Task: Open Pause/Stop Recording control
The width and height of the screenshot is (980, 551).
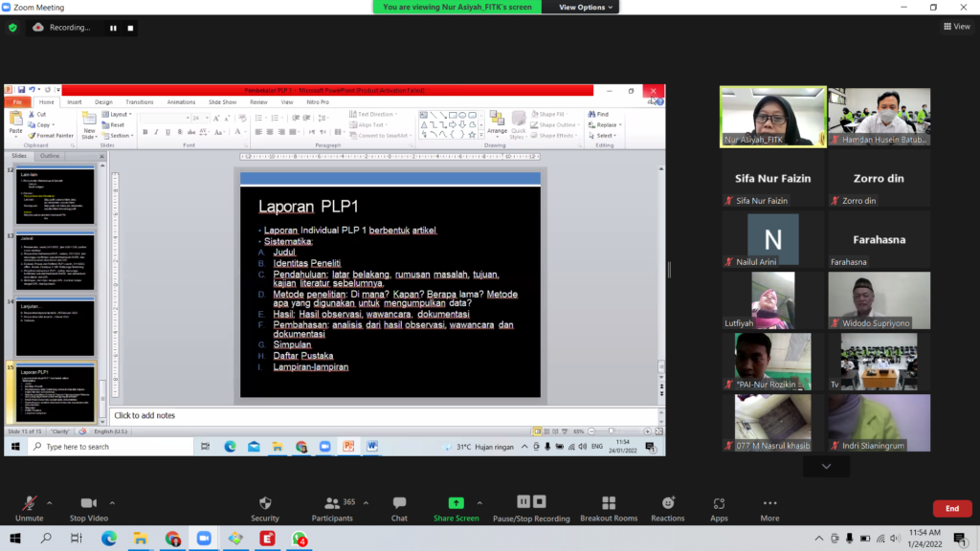Action: click(x=531, y=509)
